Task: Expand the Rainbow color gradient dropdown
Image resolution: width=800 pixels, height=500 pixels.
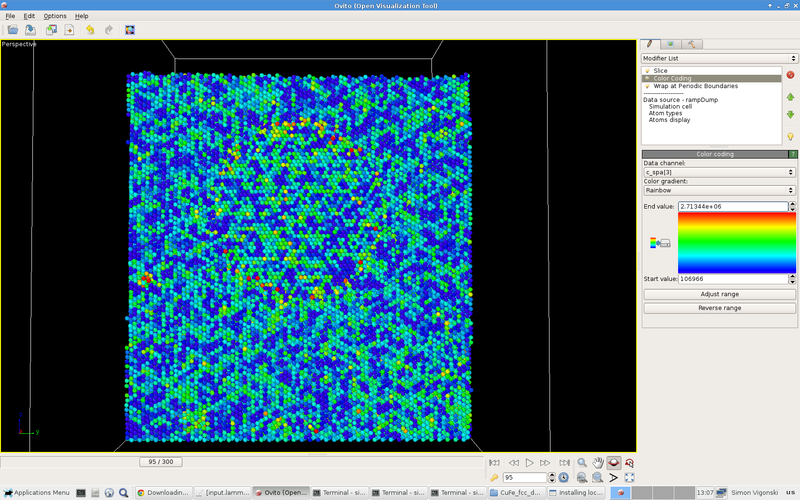Action: (x=718, y=190)
